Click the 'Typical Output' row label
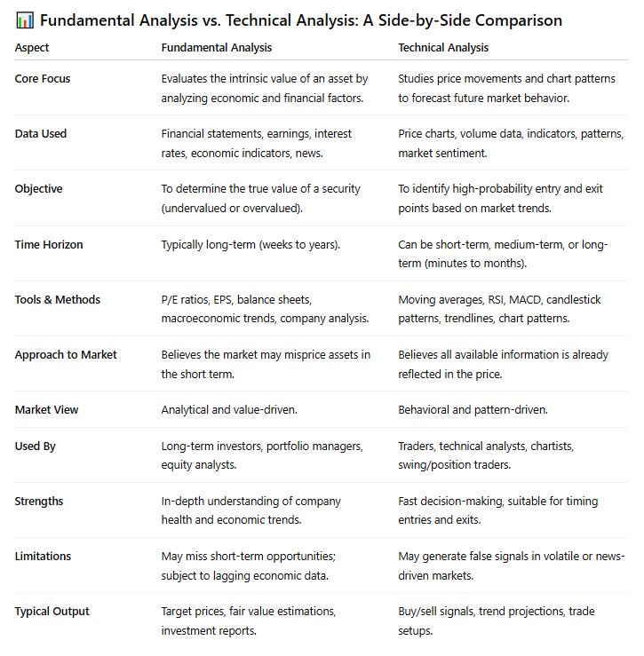Viewport: 644px width, 656px height. [52, 612]
